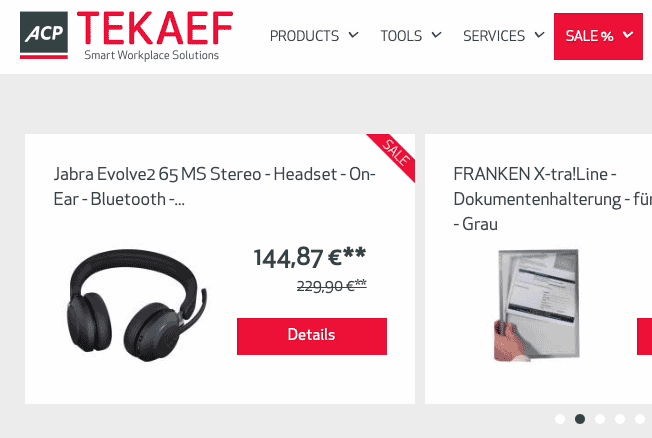Click the FRANKEN document holder product image
652x438 pixels.
pyautogui.click(x=537, y=305)
